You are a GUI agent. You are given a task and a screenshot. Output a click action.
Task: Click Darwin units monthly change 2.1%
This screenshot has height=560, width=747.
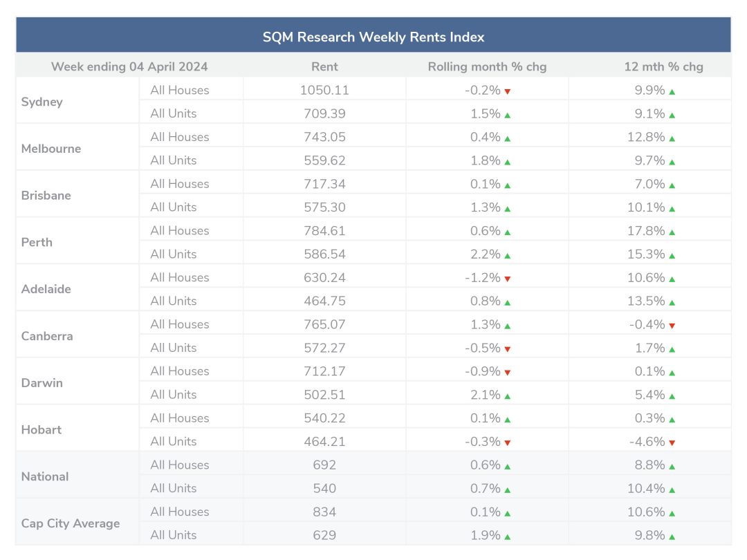[x=486, y=394]
